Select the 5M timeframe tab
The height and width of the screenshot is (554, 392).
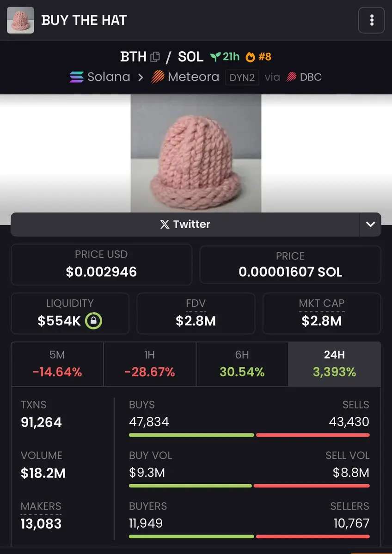click(57, 364)
